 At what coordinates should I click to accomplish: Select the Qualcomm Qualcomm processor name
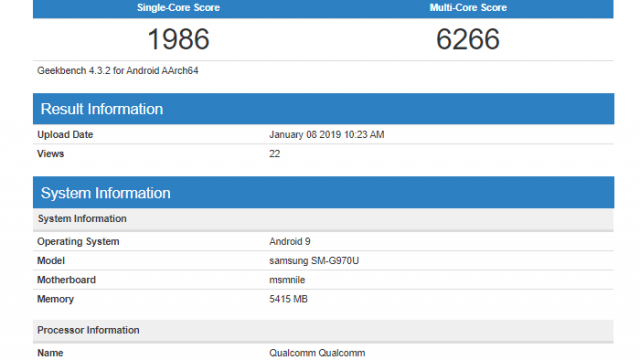pos(317,353)
